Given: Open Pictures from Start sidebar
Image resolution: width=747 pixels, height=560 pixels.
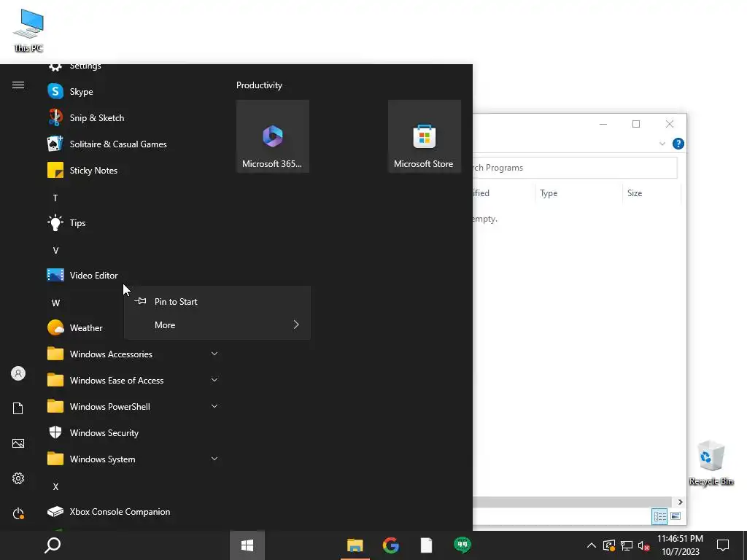Looking at the screenshot, I should pyautogui.click(x=18, y=443).
